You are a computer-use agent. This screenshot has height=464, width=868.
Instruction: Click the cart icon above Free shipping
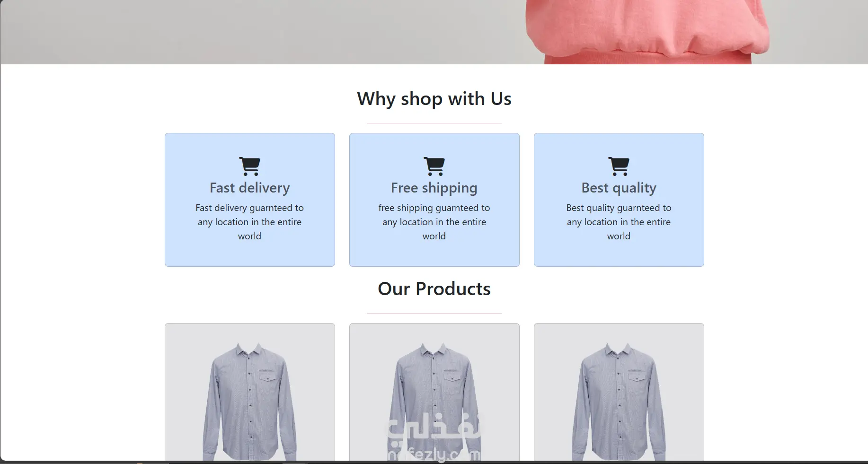click(x=434, y=166)
